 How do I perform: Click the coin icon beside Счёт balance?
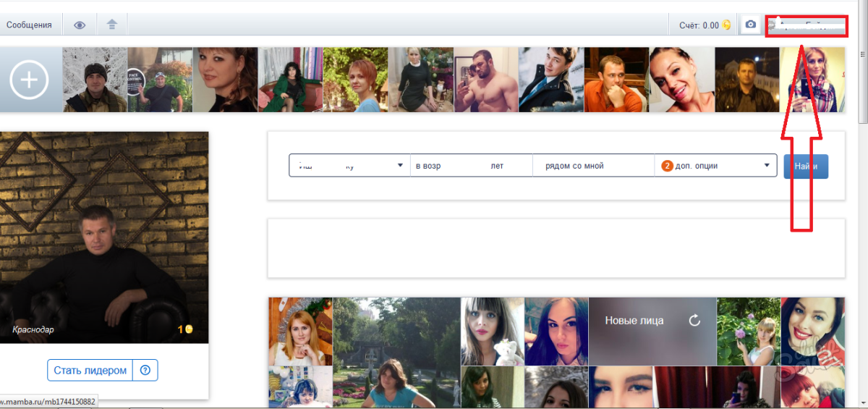tap(726, 25)
